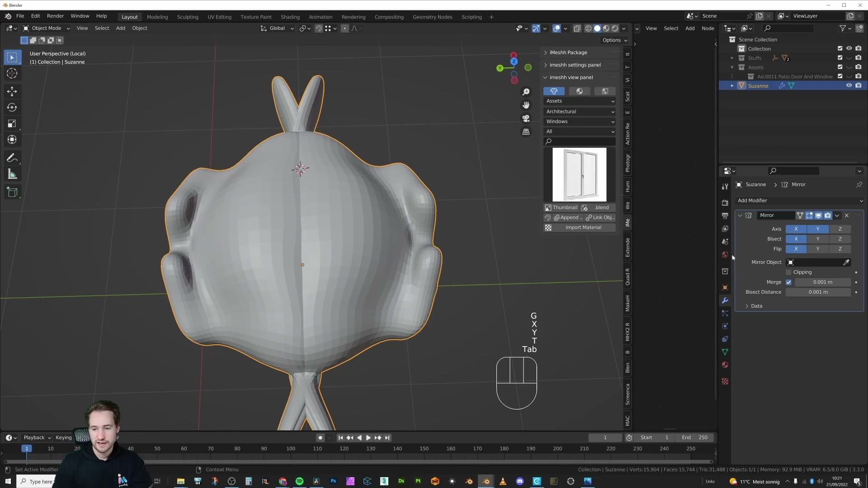This screenshot has width=868, height=488.
Task: Toggle X-ray view icon
Action: pyautogui.click(x=577, y=28)
